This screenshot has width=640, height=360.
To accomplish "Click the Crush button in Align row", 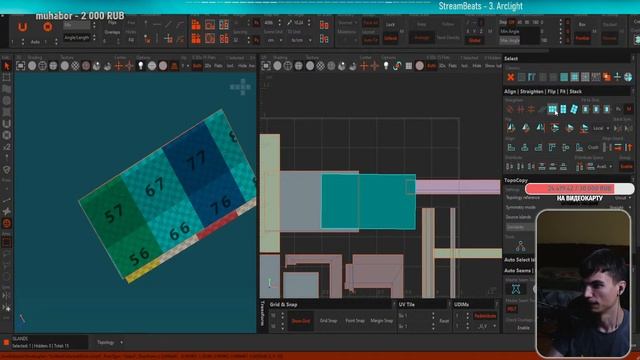I will pos(593,147).
